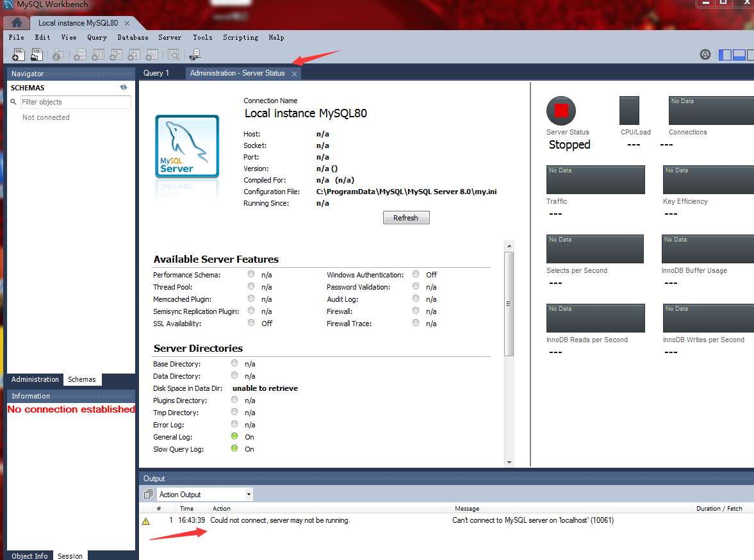
Task: Click the Traffic graph
Action: point(595,180)
